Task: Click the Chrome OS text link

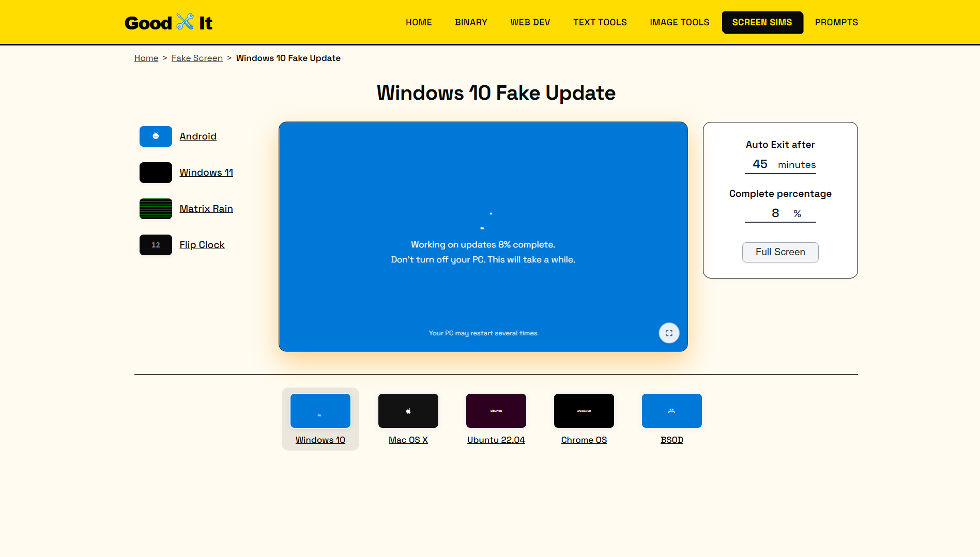Action: click(584, 440)
